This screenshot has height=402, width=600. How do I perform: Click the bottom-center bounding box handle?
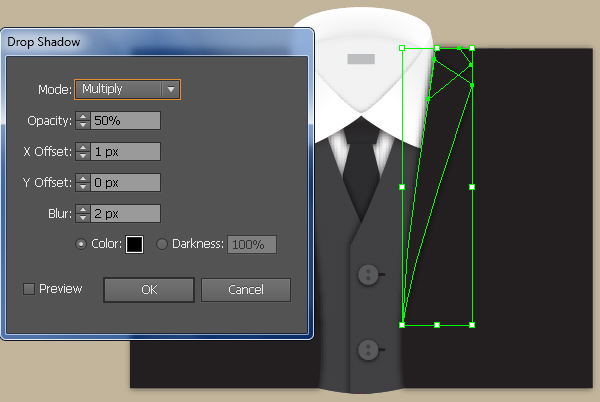(437, 325)
